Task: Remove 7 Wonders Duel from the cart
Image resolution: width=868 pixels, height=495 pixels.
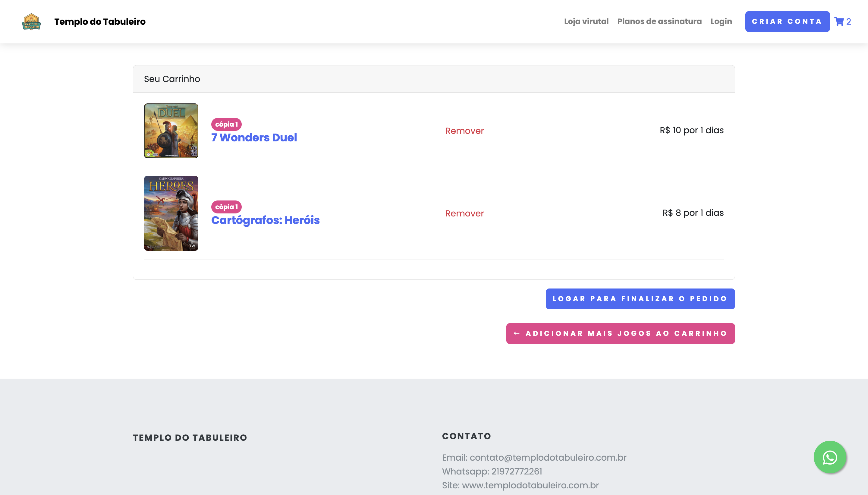Action: 464,131
